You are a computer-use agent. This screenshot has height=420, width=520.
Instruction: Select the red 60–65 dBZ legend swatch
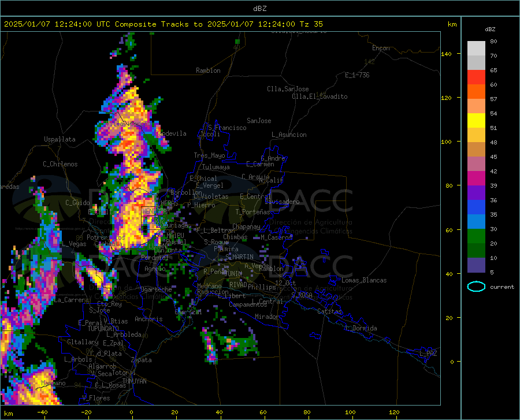click(x=476, y=77)
